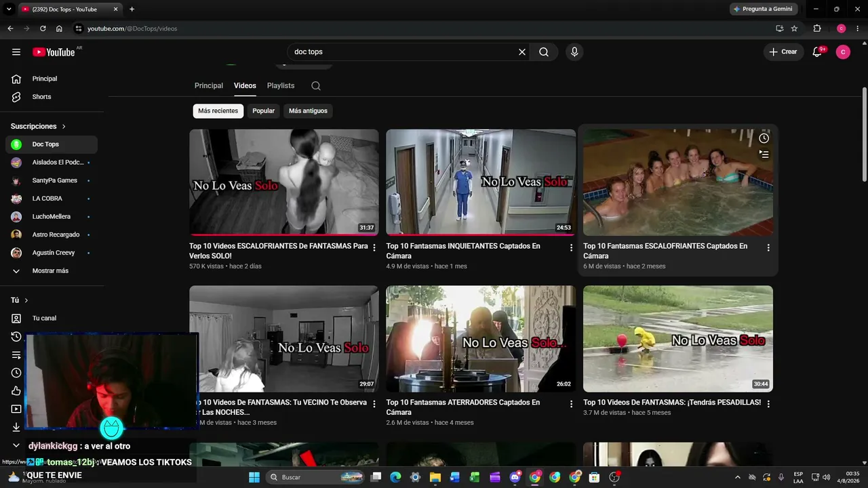Screen dimensions: 868x488
Task: Open the Chrome extensions puzzle icon
Action: [x=817, y=28]
